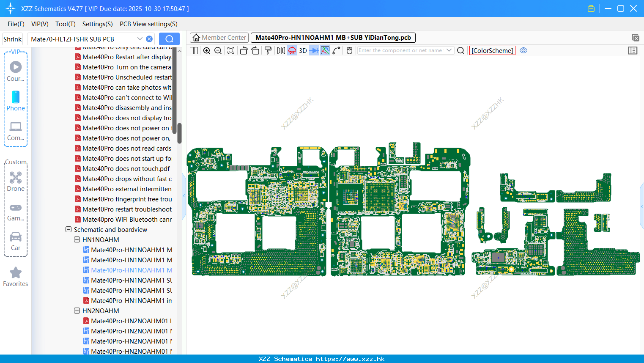Open the File(F) menu
The height and width of the screenshot is (363, 644).
click(16, 24)
